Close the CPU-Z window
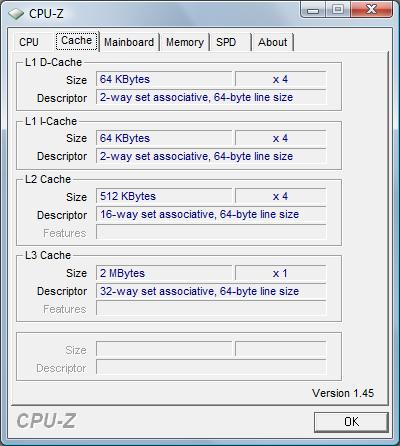400x446 pixels. click(x=371, y=9)
